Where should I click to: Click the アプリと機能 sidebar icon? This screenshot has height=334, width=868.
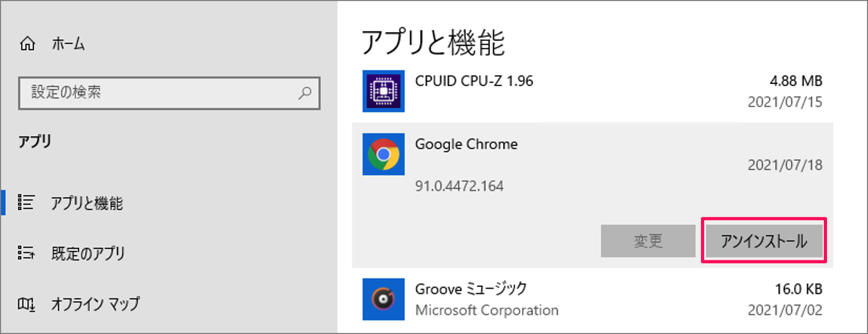click(x=26, y=203)
